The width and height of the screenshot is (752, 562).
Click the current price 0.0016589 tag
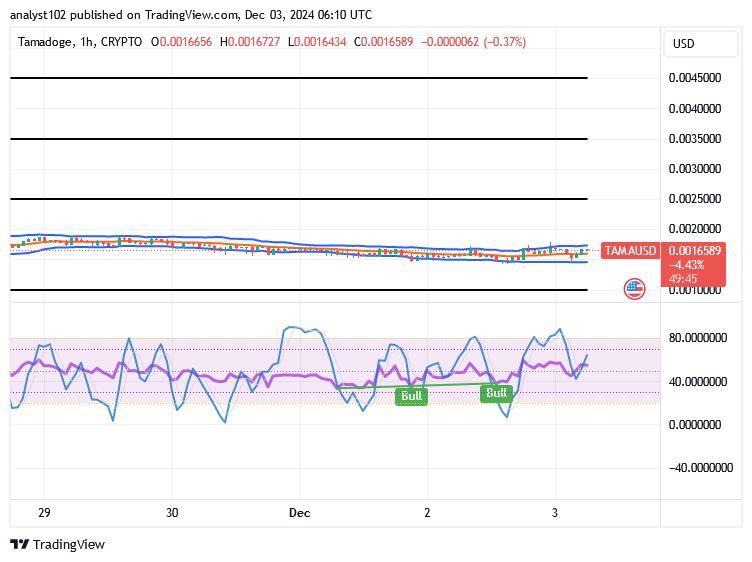(x=694, y=251)
